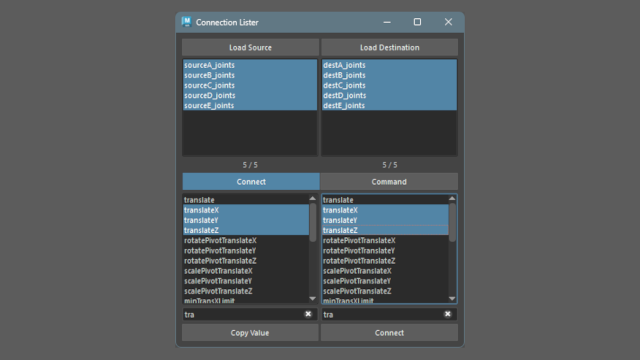Switch to the Connect tab
Screen dimensions: 640x360
coord(251,182)
